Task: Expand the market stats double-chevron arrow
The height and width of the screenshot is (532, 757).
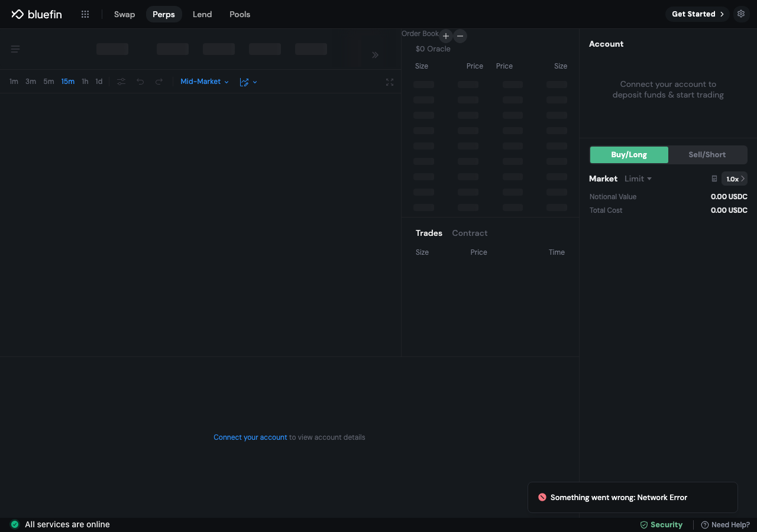Action: [x=375, y=55]
